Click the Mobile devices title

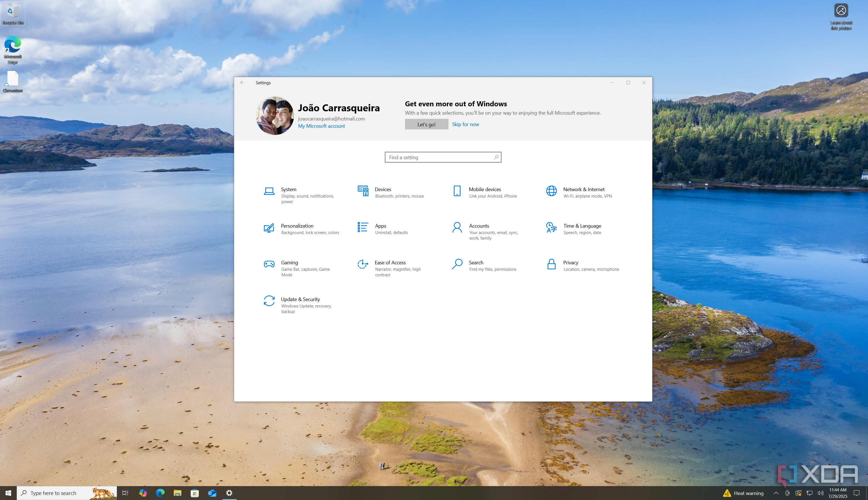tap(485, 189)
